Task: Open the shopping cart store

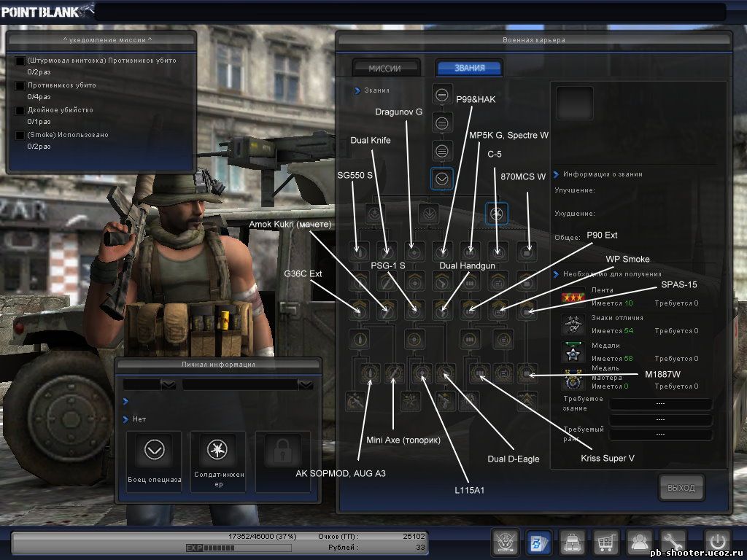Action: 605,542
